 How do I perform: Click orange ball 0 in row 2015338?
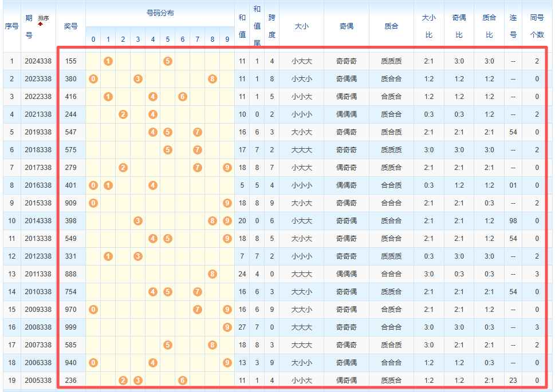tap(93, 203)
